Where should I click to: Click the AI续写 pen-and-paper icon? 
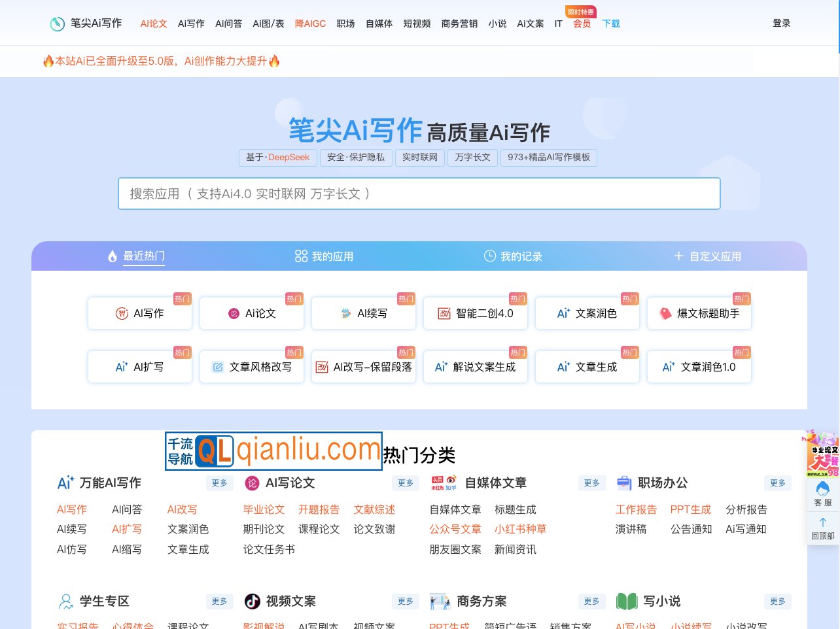tap(346, 313)
